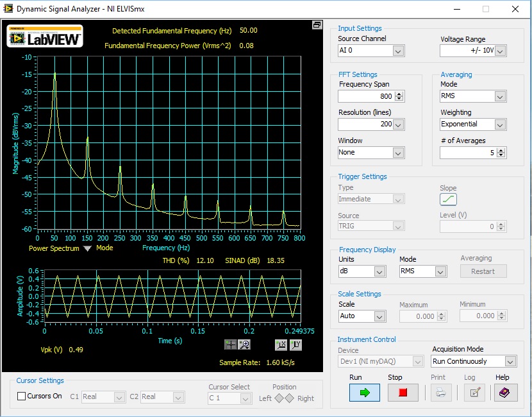Open the Acquisition Mode dropdown
Image resolution: width=532 pixels, height=417 pixels.
510,362
